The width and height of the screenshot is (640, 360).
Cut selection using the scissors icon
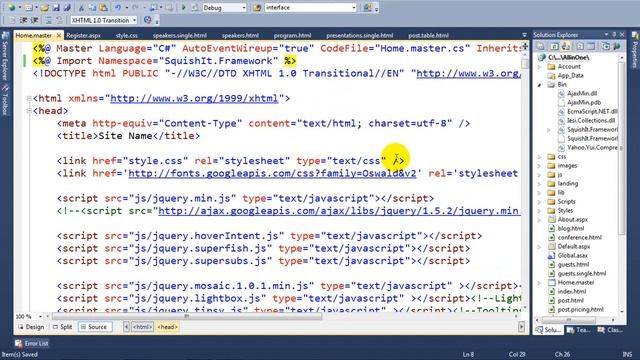point(81,7)
